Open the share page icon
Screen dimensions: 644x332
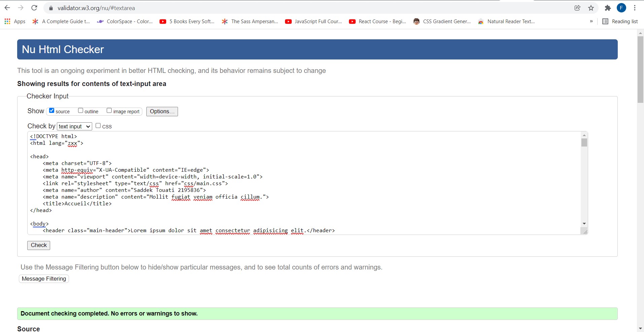click(x=577, y=8)
